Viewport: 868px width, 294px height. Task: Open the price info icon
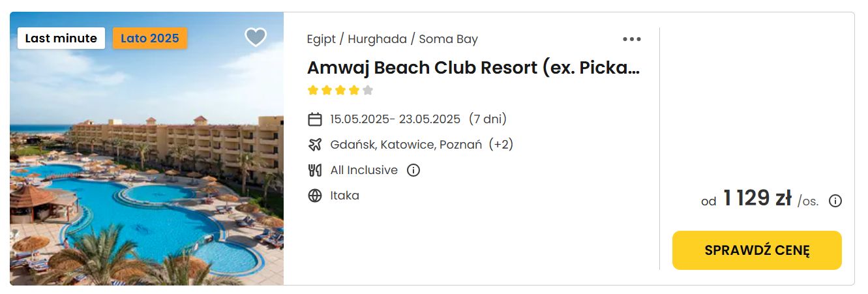pos(835,201)
